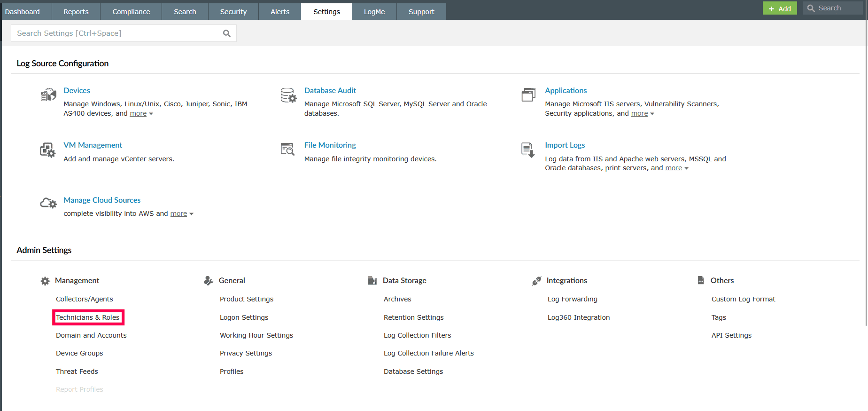
Task: Open Log360 Integration
Action: pyautogui.click(x=579, y=317)
